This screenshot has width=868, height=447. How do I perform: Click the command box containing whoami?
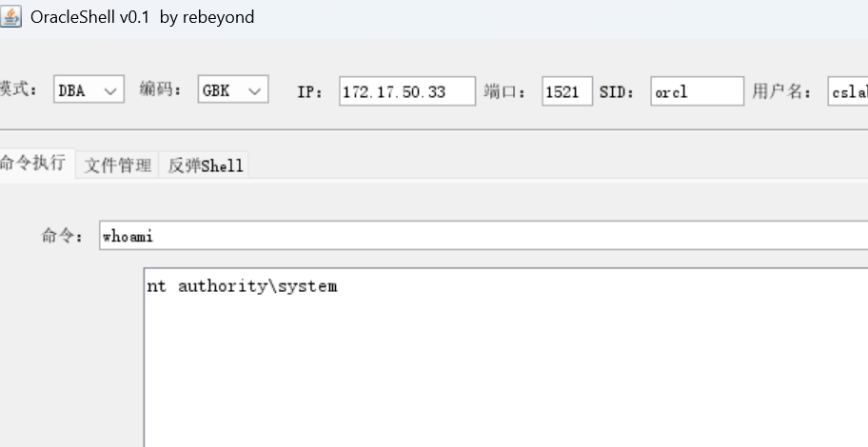pos(483,236)
